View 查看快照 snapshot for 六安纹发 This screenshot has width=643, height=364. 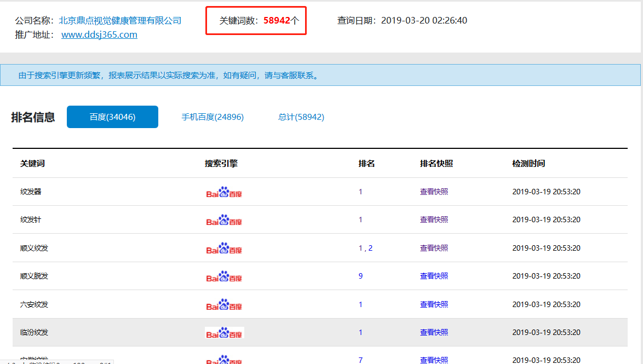pyautogui.click(x=434, y=304)
